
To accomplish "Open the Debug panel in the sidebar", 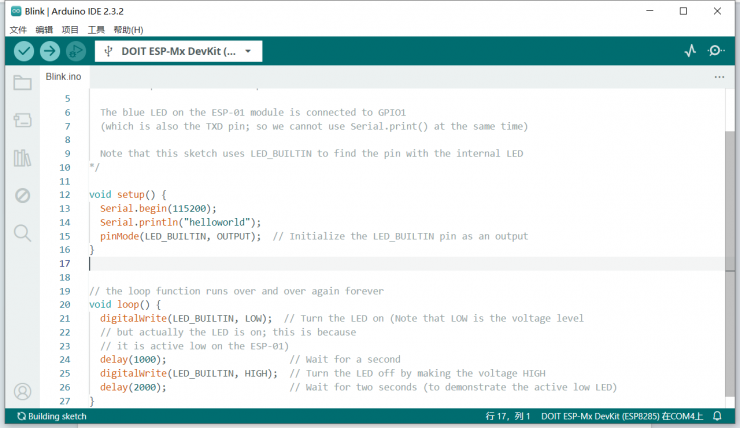I will 22,195.
